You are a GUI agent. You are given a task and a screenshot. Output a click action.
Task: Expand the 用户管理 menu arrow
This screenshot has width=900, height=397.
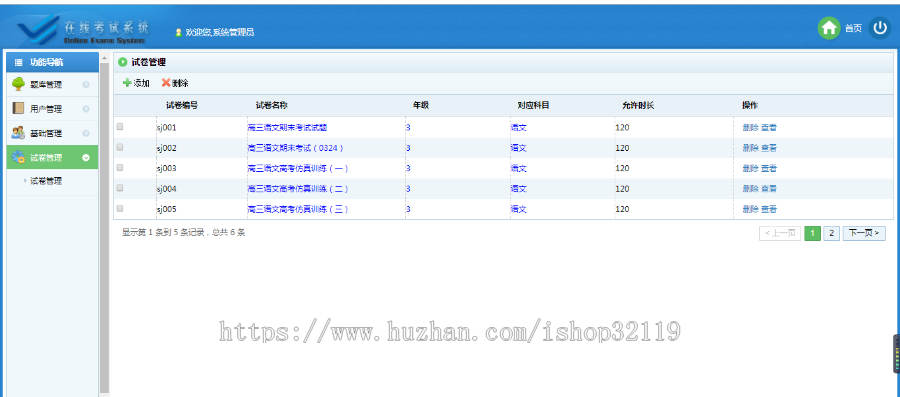click(x=86, y=109)
